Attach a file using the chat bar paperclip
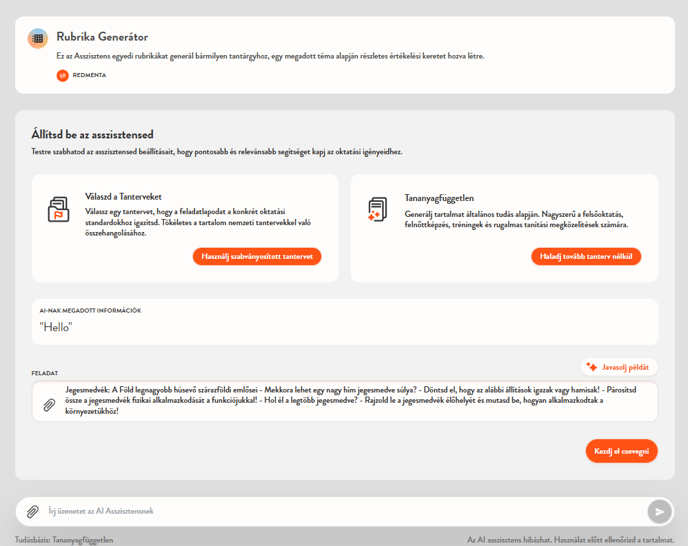This screenshot has width=688, height=546. [x=33, y=512]
